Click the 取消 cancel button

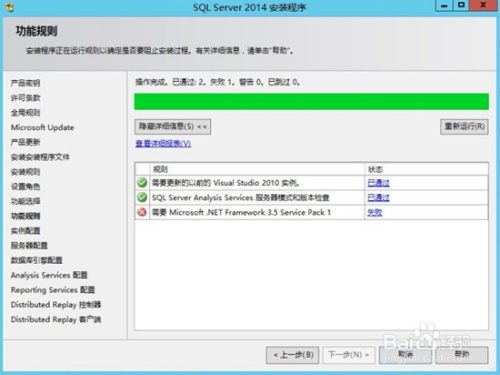tap(405, 355)
